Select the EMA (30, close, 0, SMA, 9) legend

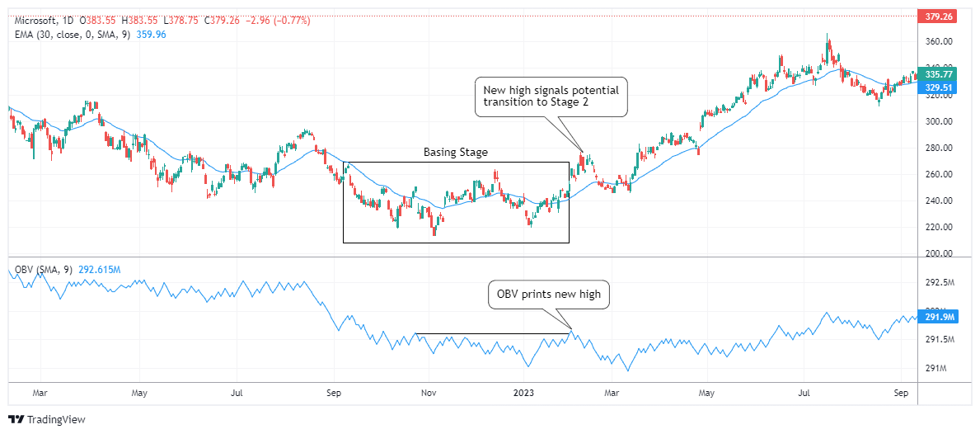(x=73, y=35)
